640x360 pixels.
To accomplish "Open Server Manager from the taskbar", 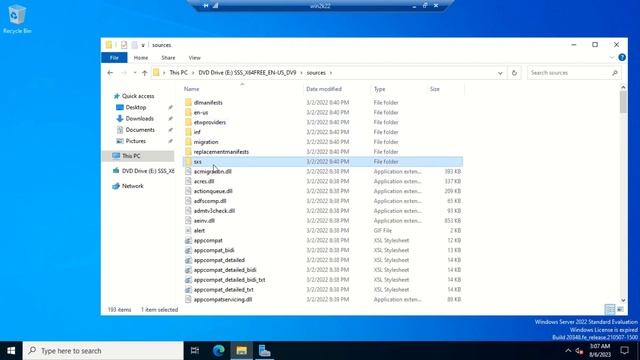I will [264, 351].
